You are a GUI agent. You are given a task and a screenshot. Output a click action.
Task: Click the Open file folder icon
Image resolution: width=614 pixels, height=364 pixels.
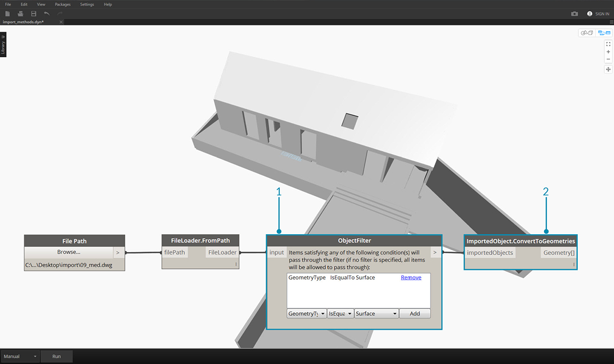pos(21,13)
